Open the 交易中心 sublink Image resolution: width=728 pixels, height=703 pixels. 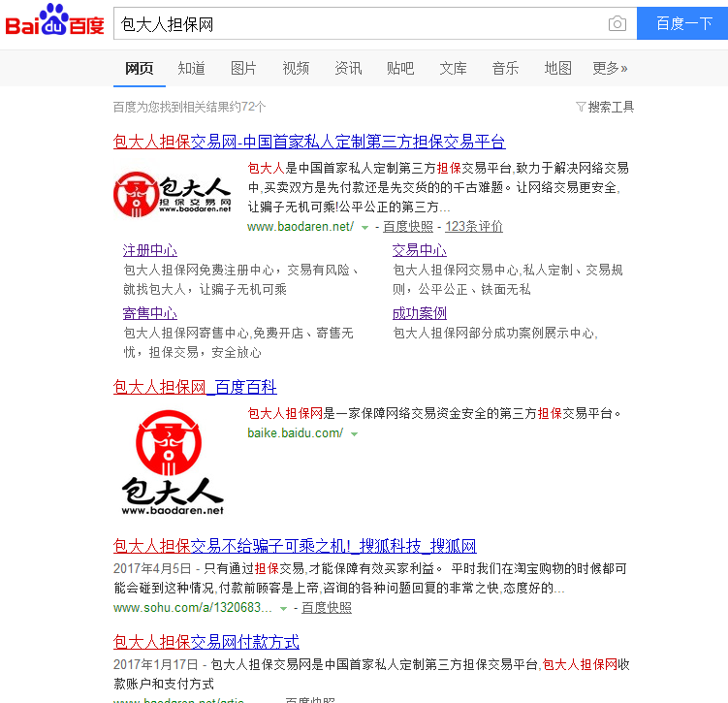[419, 250]
